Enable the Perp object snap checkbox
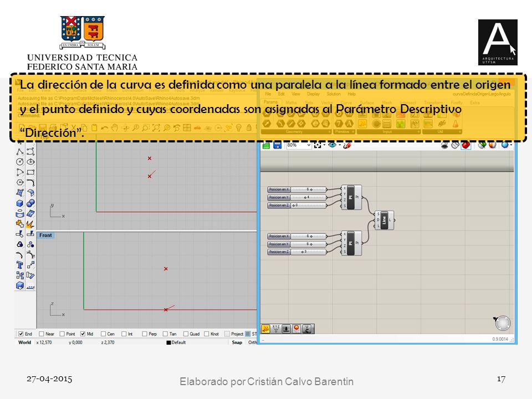The height and width of the screenshot is (399, 532). point(145,334)
